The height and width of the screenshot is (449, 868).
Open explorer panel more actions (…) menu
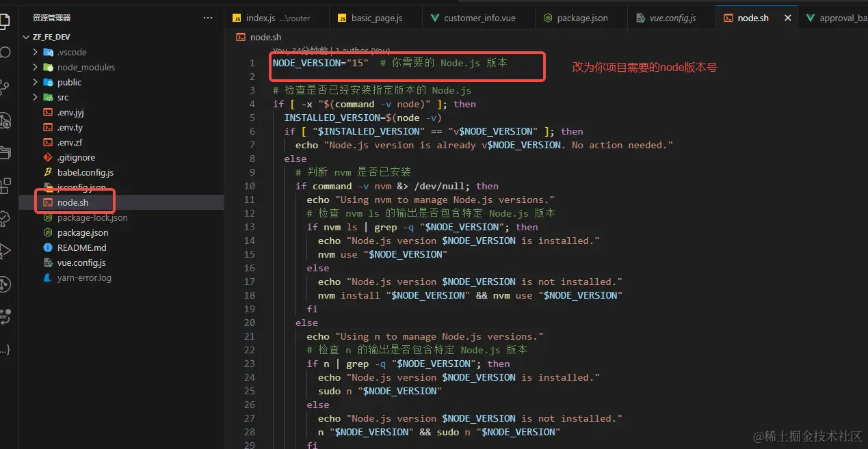(x=208, y=18)
